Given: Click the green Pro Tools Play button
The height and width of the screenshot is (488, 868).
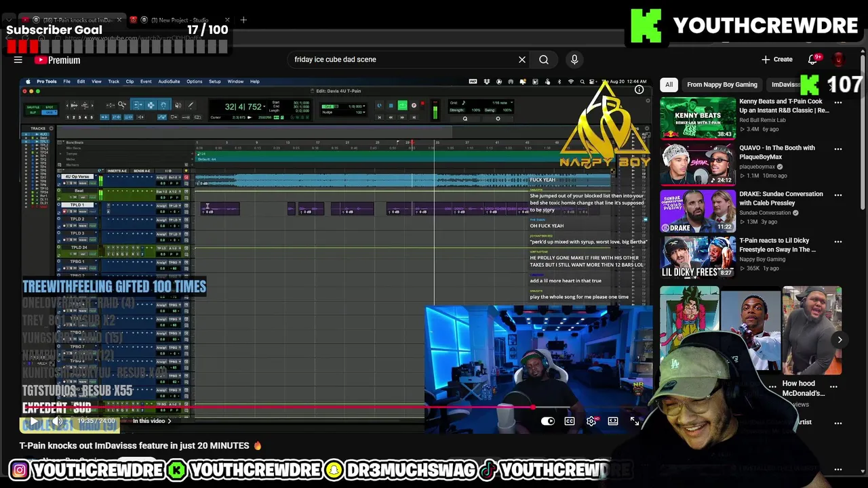Looking at the screenshot, I should point(403,105).
